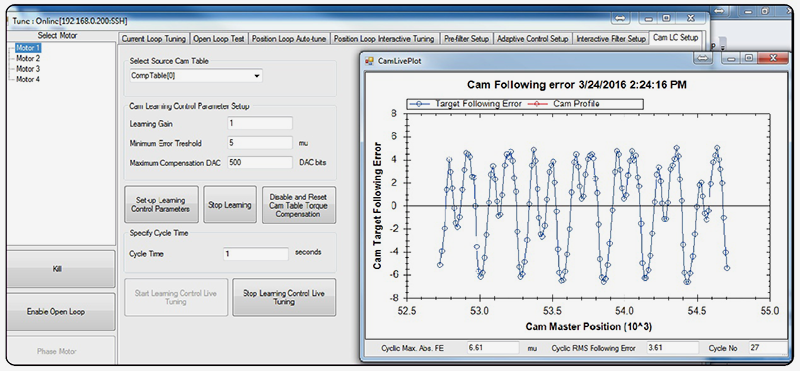Select Motor 3 in the motor list
The height and width of the screenshot is (371, 800).
tap(28, 69)
